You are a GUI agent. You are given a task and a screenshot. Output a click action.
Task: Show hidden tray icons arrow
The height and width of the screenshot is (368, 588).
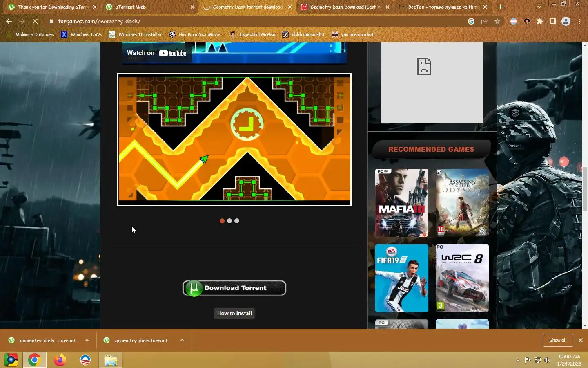click(518, 360)
